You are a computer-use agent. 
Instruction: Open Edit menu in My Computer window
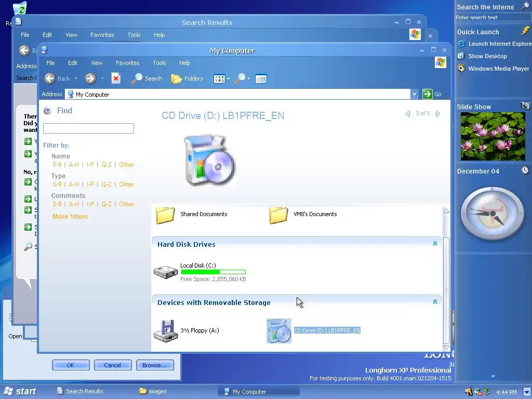point(73,63)
